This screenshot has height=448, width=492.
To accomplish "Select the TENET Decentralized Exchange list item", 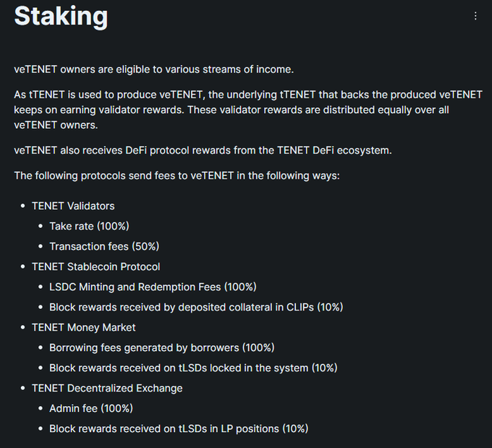I will (107, 389).
